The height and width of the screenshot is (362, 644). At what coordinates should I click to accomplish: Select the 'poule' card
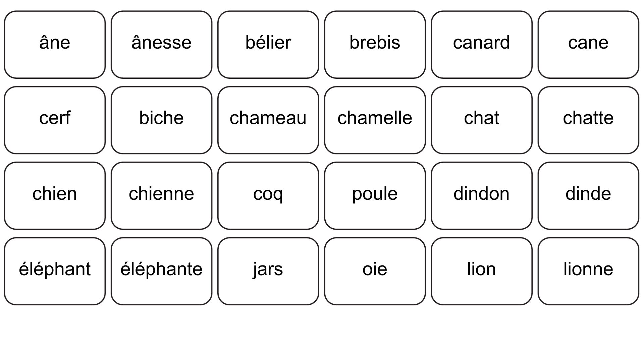click(x=375, y=196)
